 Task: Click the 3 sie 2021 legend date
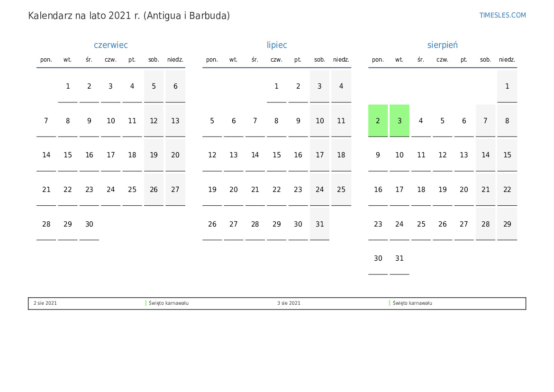[289, 303]
